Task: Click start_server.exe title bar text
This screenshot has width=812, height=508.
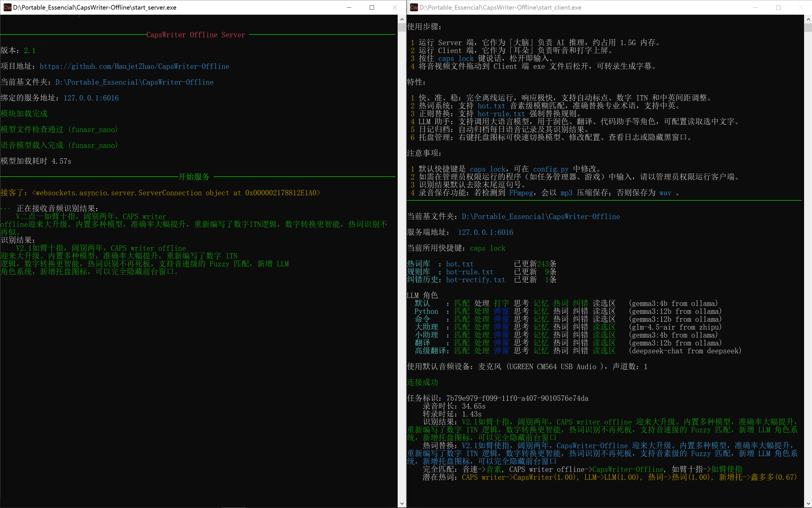Action: 95,7
